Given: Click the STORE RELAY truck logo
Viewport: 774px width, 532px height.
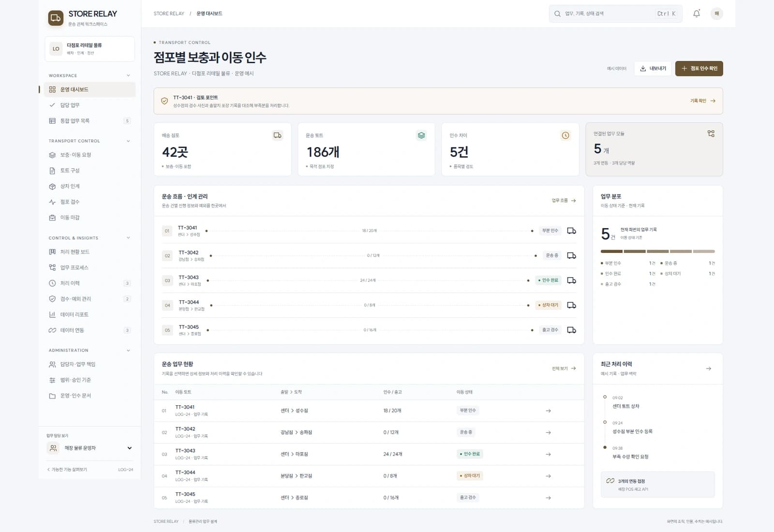Looking at the screenshot, I should (56, 18).
